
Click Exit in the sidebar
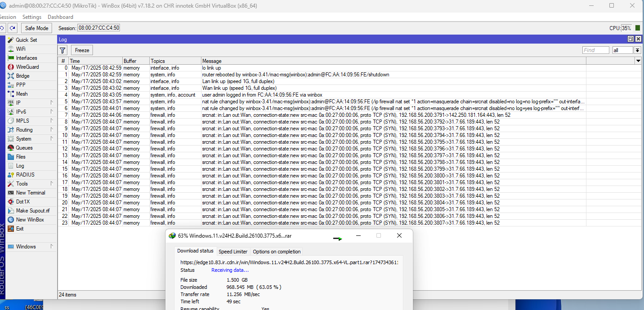[x=20, y=229]
